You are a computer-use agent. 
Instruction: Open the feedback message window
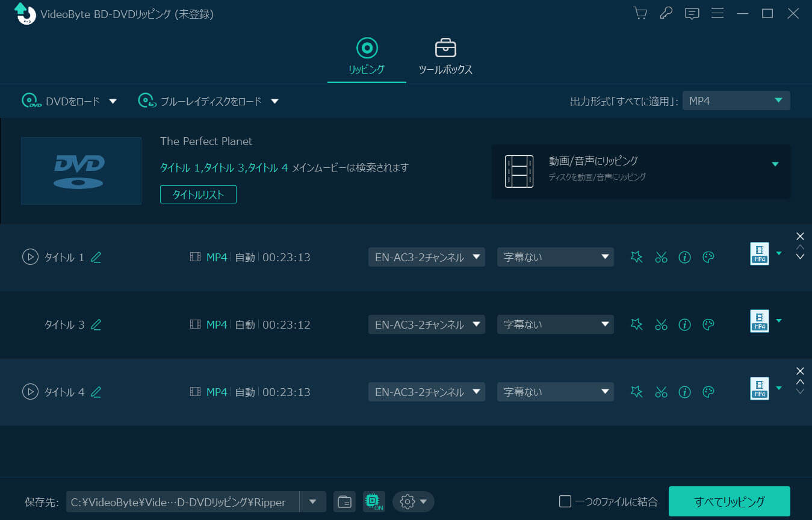pyautogui.click(x=692, y=13)
